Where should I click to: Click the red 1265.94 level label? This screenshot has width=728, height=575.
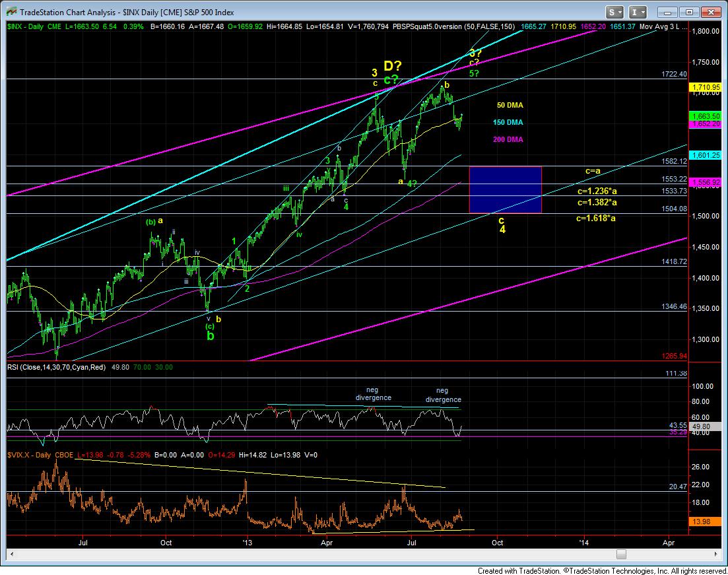[x=674, y=356]
